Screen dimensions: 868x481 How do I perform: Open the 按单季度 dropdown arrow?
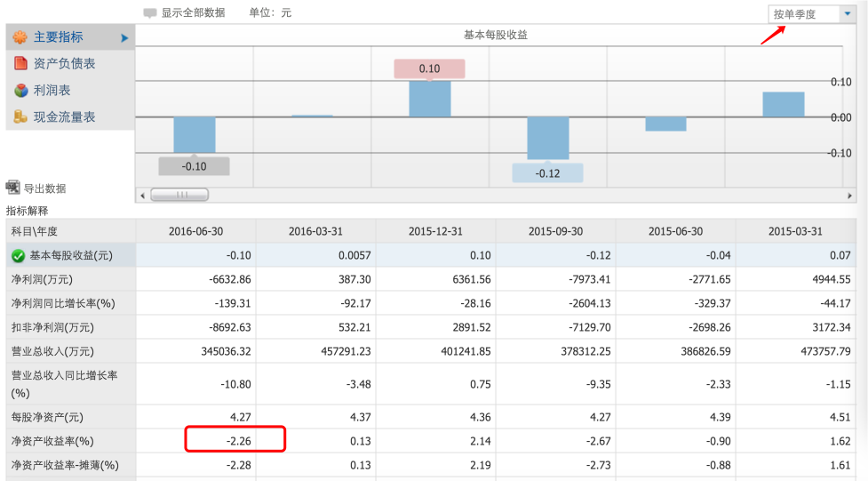[848, 14]
